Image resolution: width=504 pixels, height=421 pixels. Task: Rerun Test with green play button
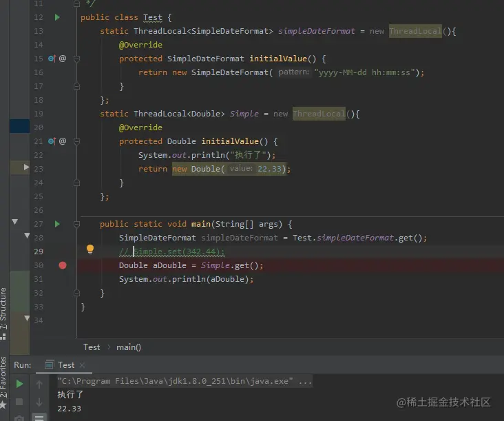click(19, 384)
